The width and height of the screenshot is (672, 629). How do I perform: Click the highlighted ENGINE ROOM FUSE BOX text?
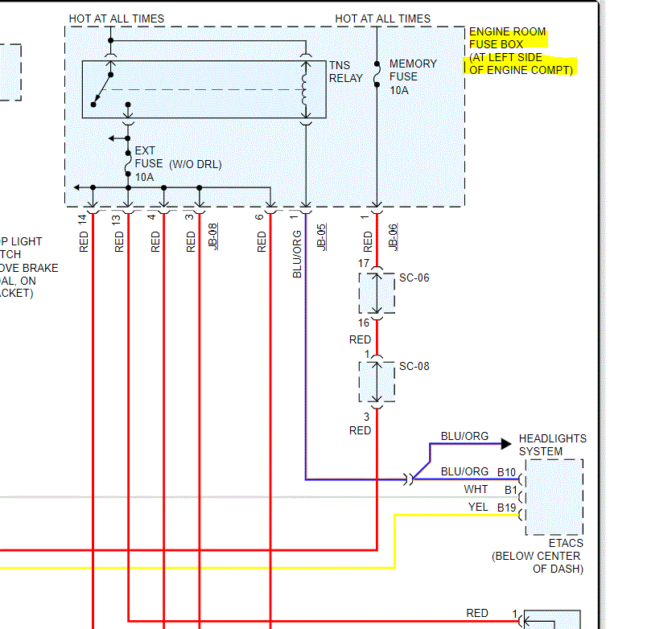point(508,38)
